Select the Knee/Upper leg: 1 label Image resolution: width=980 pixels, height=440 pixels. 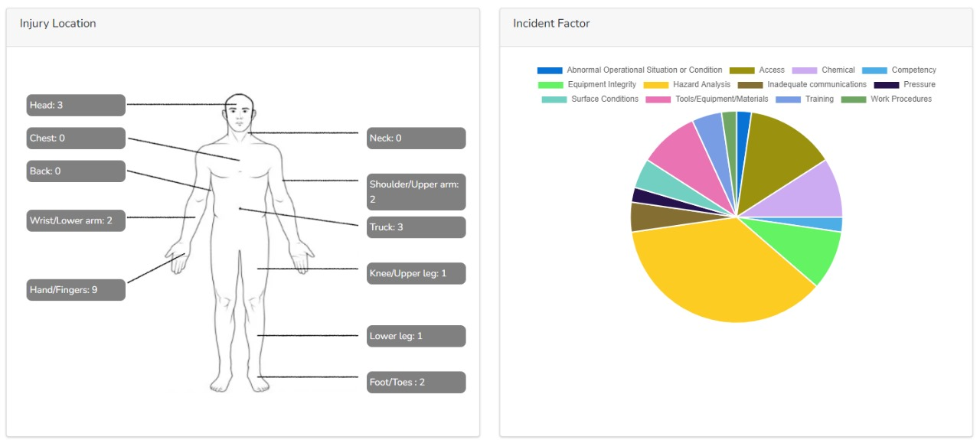click(x=416, y=273)
